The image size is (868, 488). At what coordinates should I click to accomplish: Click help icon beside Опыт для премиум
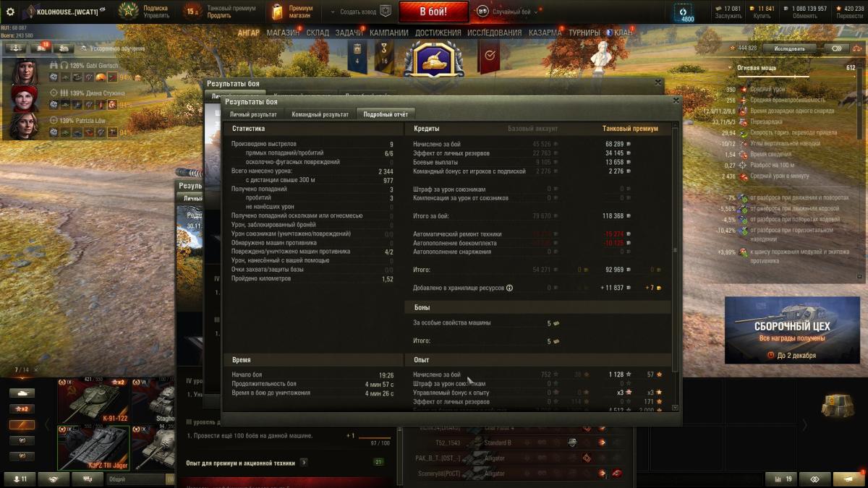point(303,463)
